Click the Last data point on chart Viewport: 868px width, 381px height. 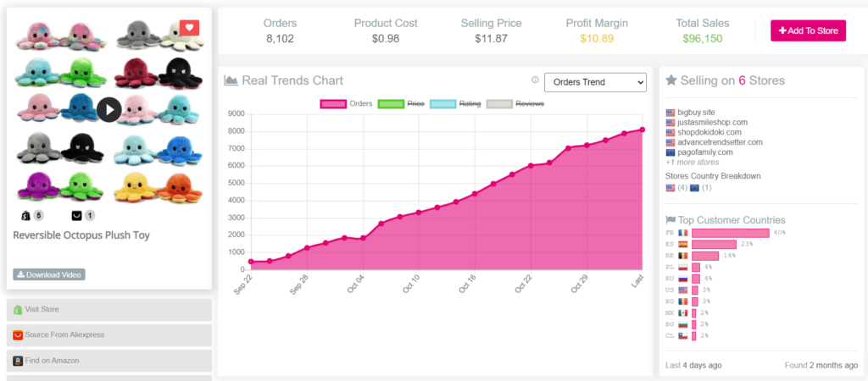pyautogui.click(x=643, y=130)
